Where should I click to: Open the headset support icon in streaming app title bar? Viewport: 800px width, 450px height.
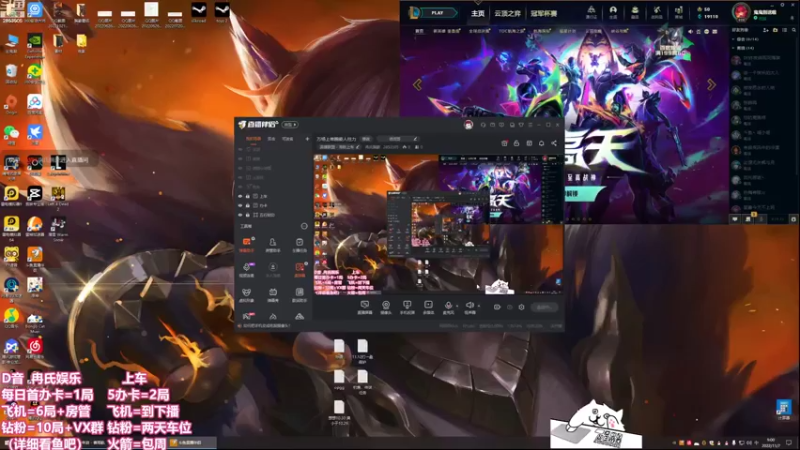pyautogui.click(x=483, y=124)
